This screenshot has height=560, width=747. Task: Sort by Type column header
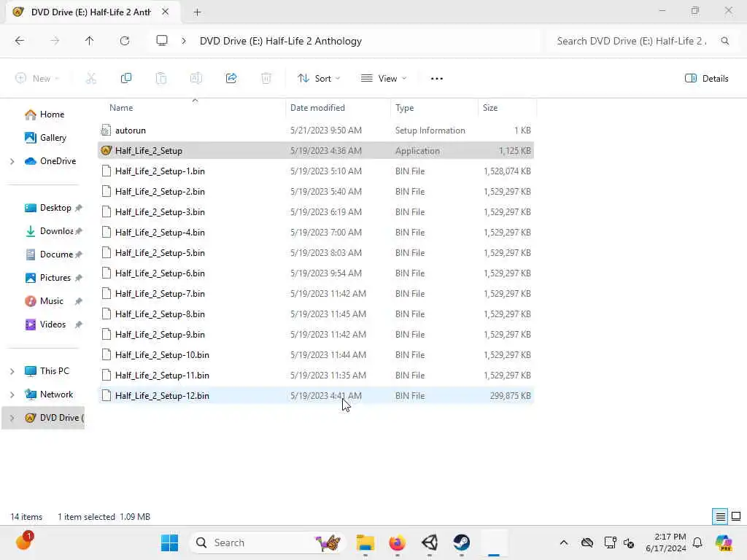(x=404, y=108)
